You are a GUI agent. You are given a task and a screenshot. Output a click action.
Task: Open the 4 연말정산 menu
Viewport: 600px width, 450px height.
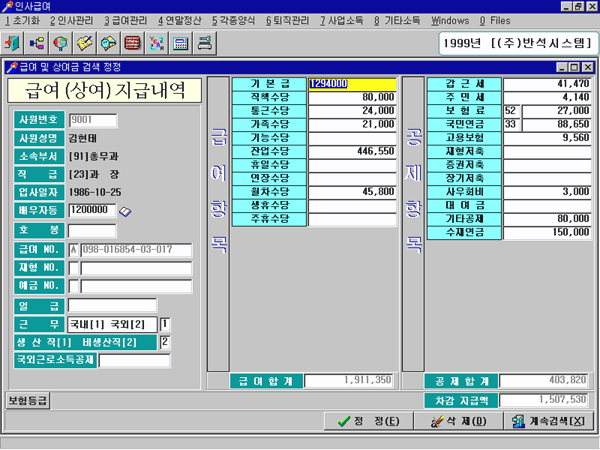click(x=181, y=20)
